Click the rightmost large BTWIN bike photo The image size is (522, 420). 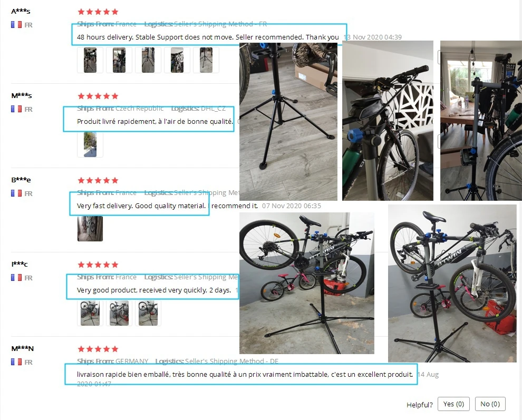pos(452,283)
